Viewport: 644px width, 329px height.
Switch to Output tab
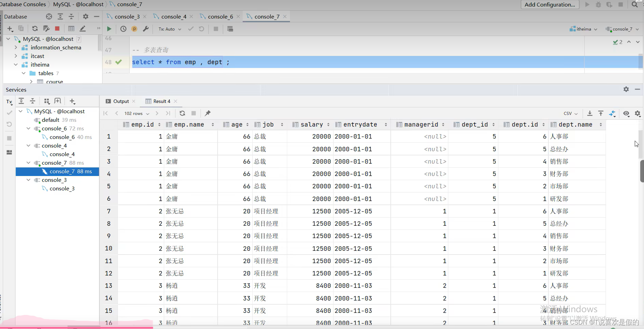point(121,101)
